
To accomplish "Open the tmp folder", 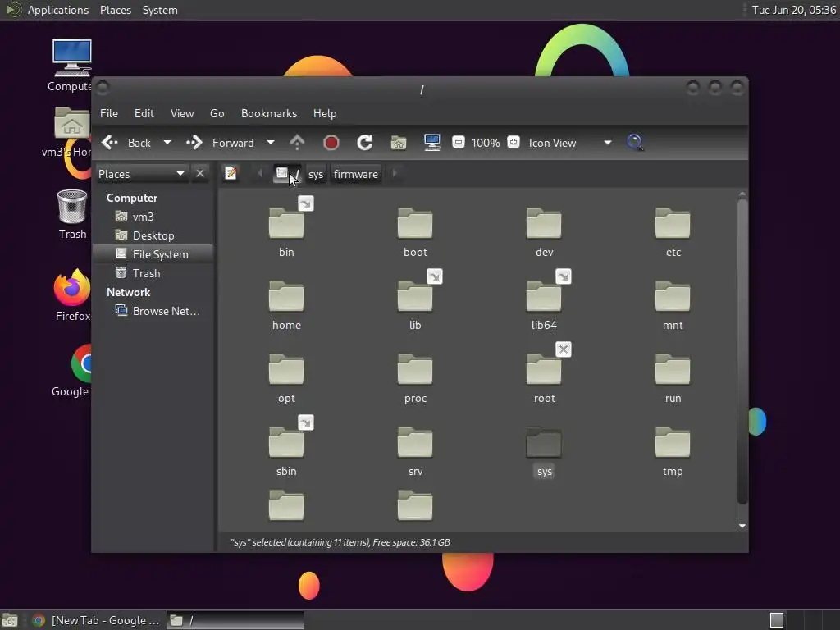I will tap(673, 442).
